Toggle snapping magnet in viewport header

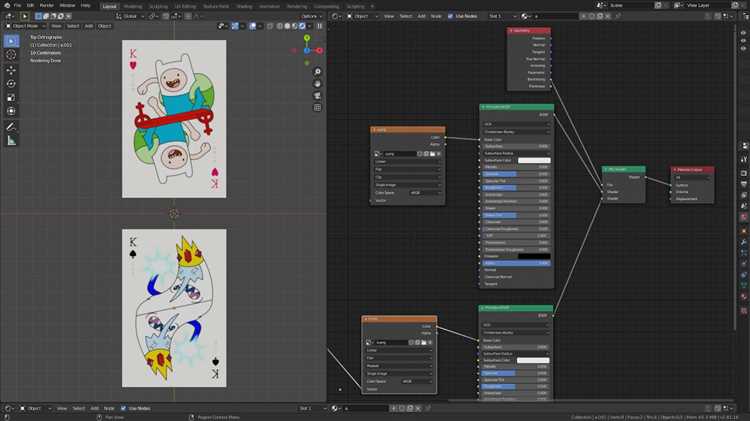[x=165, y=16]
